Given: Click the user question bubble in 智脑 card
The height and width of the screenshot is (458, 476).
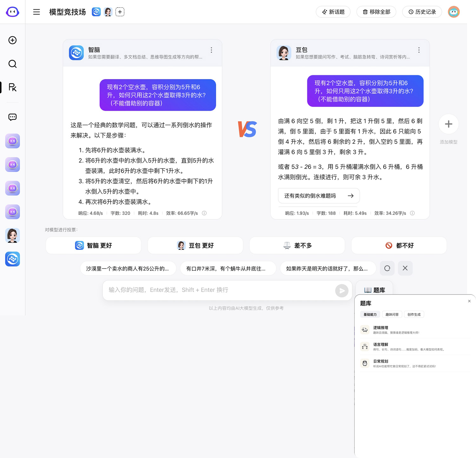Looking at the screenshot, I should coord(158,95).
